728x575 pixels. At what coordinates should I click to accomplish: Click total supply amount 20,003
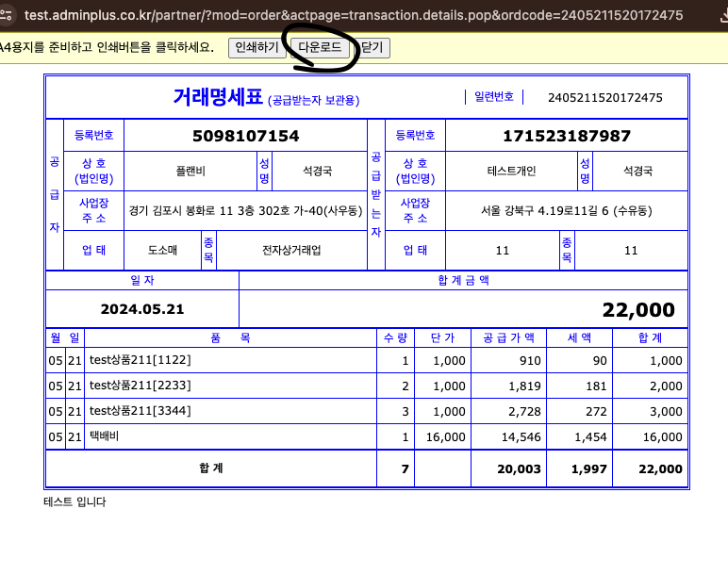(x=519, y=469)
